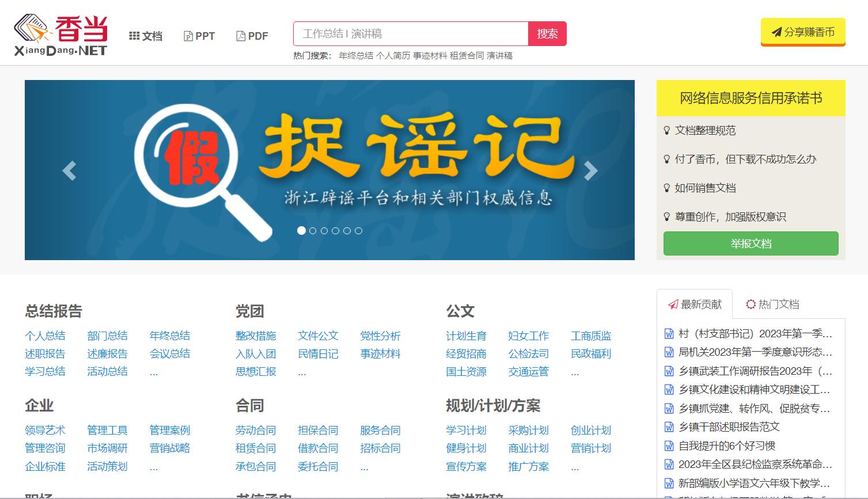Screen dimensions: 868x499
Task: Click the gear icon on 热门文档
Action: click(750, 304)
